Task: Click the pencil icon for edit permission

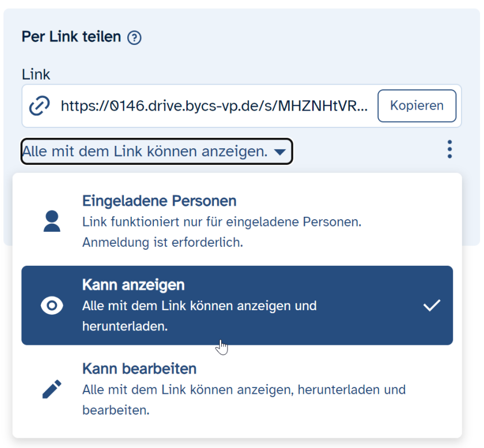Action: (x=52, y=389)
